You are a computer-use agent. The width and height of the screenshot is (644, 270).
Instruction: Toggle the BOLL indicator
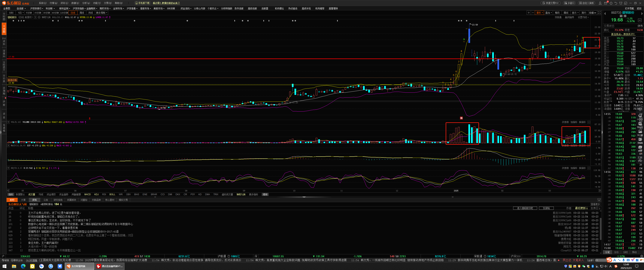112,194
